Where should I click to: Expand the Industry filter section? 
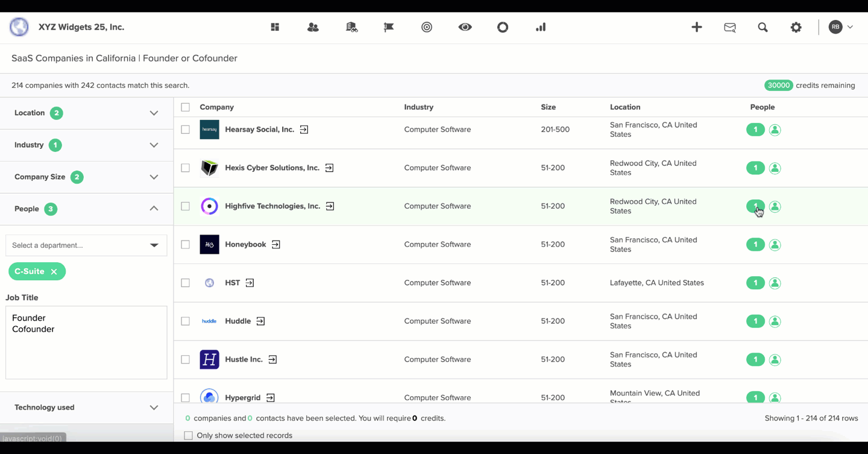87,145
